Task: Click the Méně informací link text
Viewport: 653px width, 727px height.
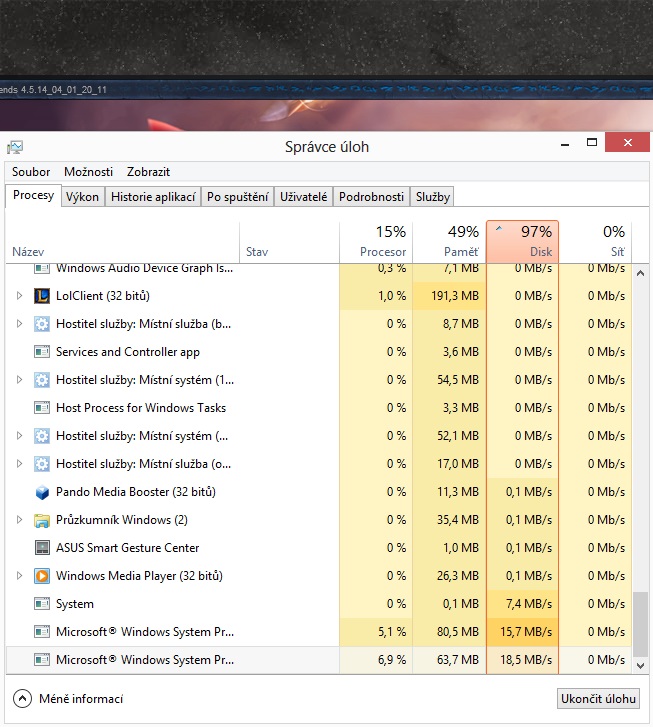Action: [81, 699]
